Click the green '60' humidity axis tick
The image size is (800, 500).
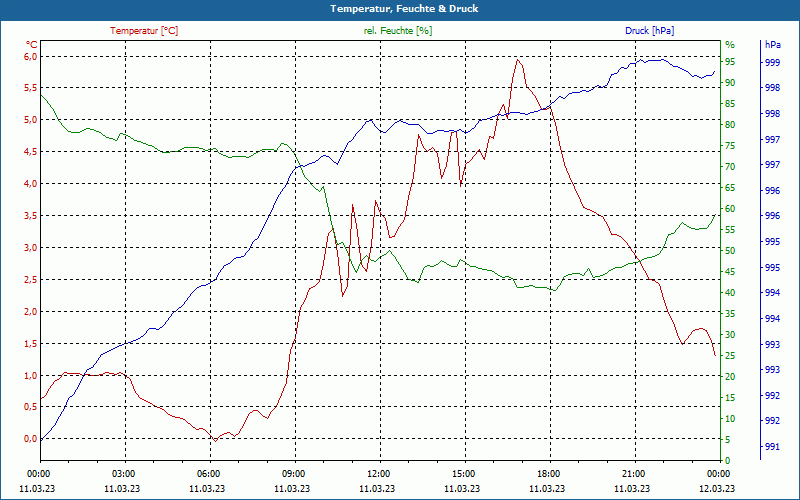tap(730, 209)
